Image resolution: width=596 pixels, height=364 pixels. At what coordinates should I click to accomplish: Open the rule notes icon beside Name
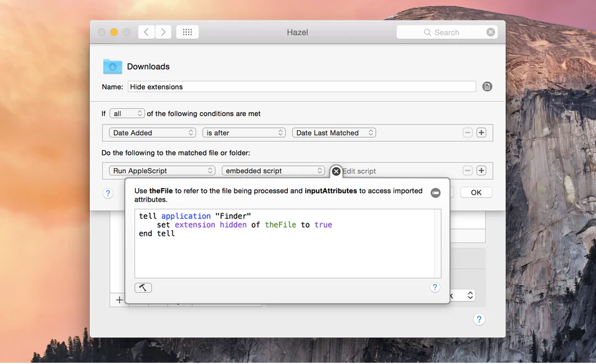[x=487, y=86]
